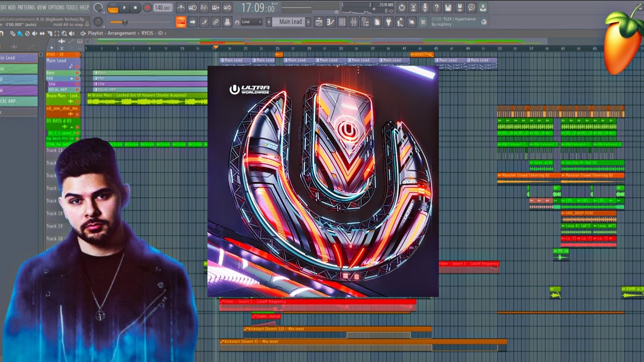Open the Mixer icon
The image size is (644, 362).
353,22
